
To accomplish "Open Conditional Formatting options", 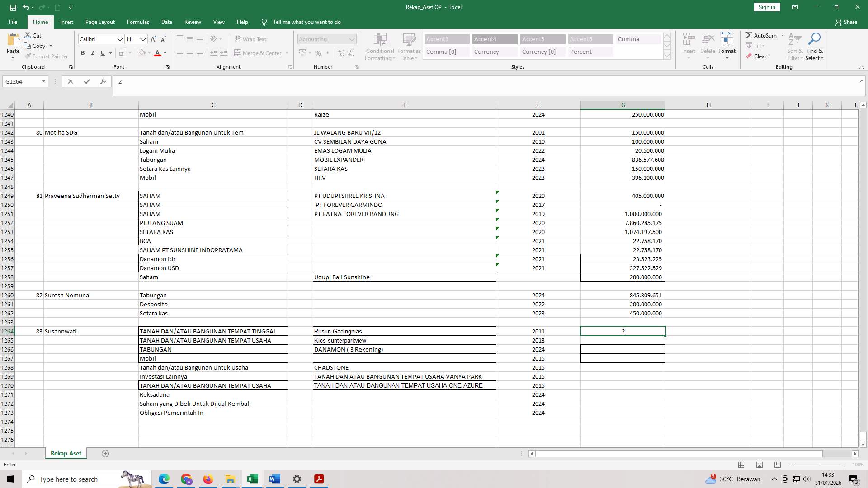I will click(380, 47).
